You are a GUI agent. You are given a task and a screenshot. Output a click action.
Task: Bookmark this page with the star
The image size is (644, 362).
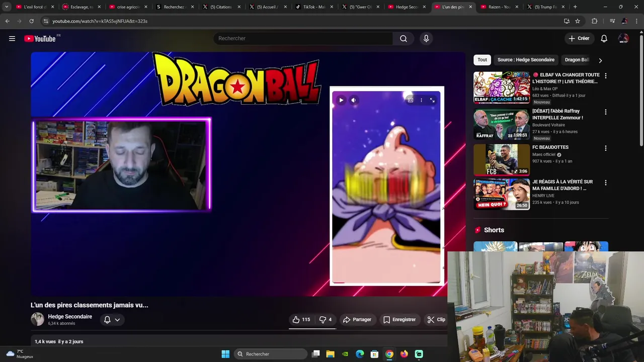point(578,21)
